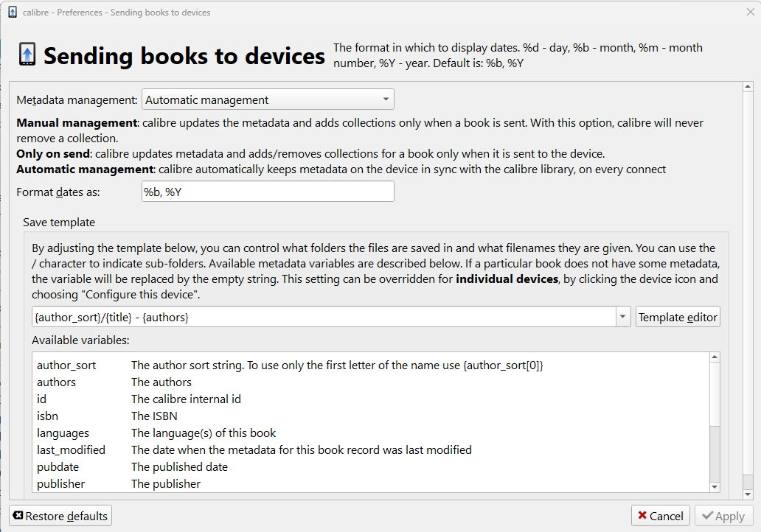This screenshot has width=761, height=532.
Task: Select the authors variable row
Action: pyautogui.click(x=57, y=382)
